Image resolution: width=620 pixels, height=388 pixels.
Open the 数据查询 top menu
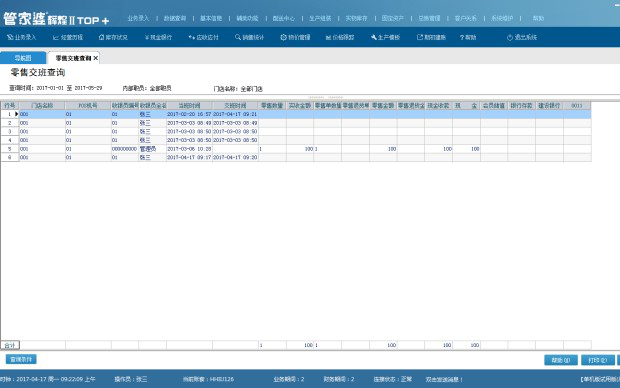point(175,18)
